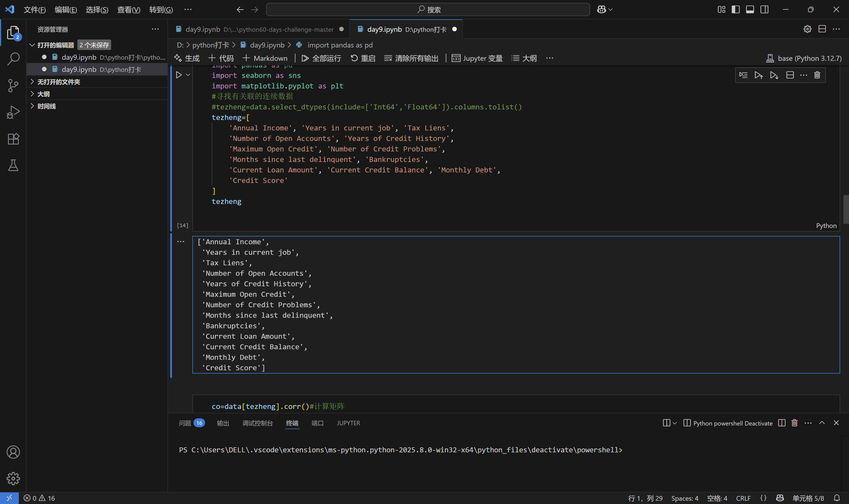Split the cell using the cell toolbar
The height and width of the screenshot is (504, 849).
coord(790,75)
